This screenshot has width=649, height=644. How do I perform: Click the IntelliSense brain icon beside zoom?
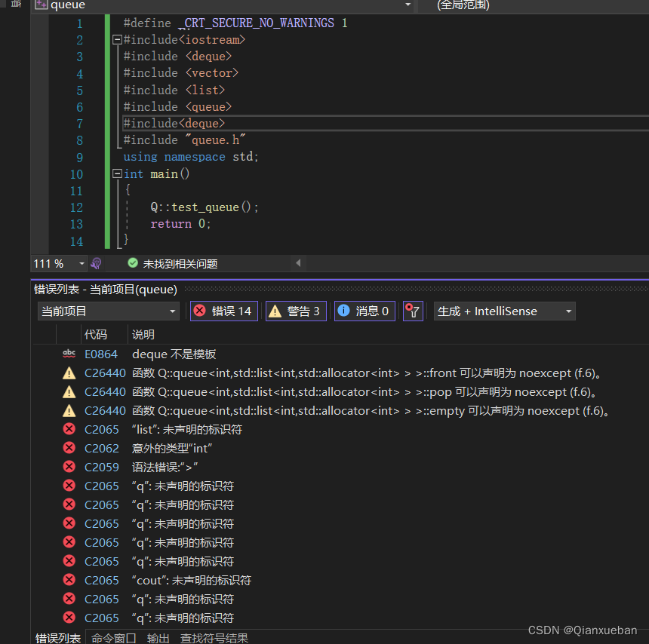click(96, 263)
